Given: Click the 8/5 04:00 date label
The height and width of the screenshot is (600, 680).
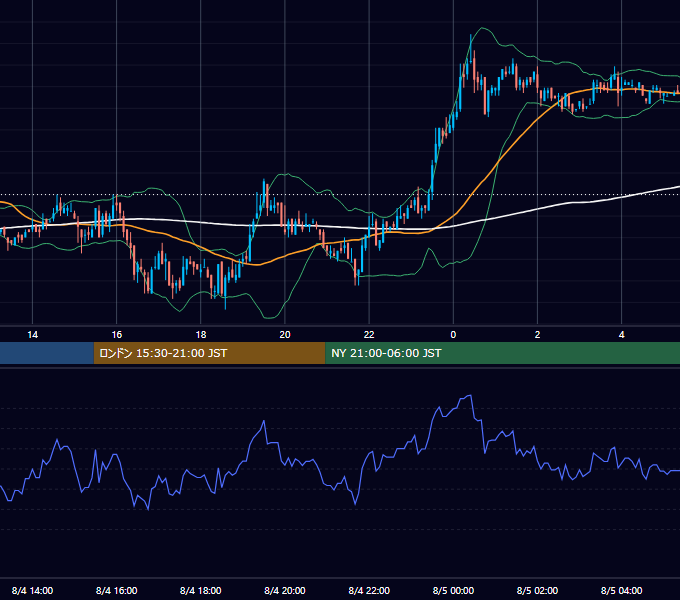Looking at the screenshot, I should [x=621, y=590].
